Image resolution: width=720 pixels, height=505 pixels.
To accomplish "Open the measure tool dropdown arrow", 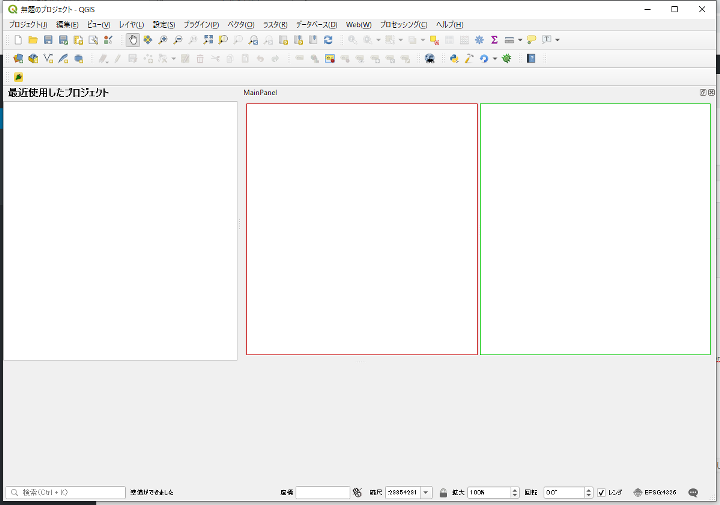I will tap(520, 40).
